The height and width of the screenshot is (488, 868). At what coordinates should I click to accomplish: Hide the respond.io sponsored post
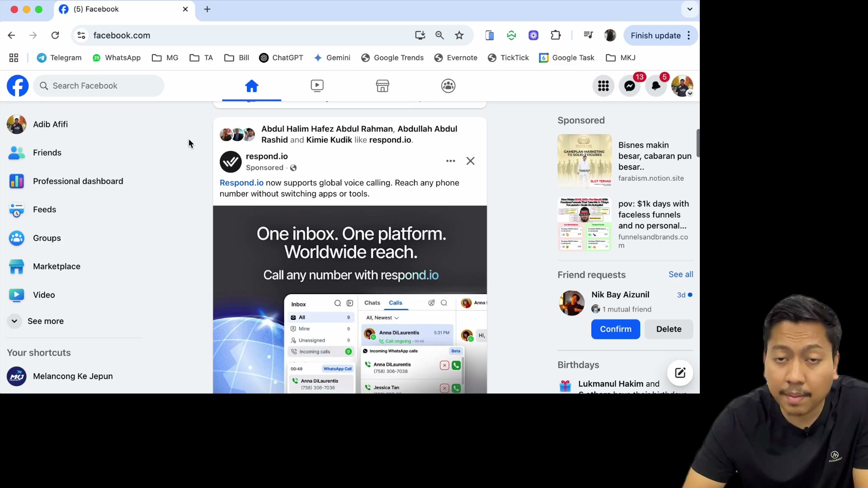pyautogui.click(x=471, y=161)
